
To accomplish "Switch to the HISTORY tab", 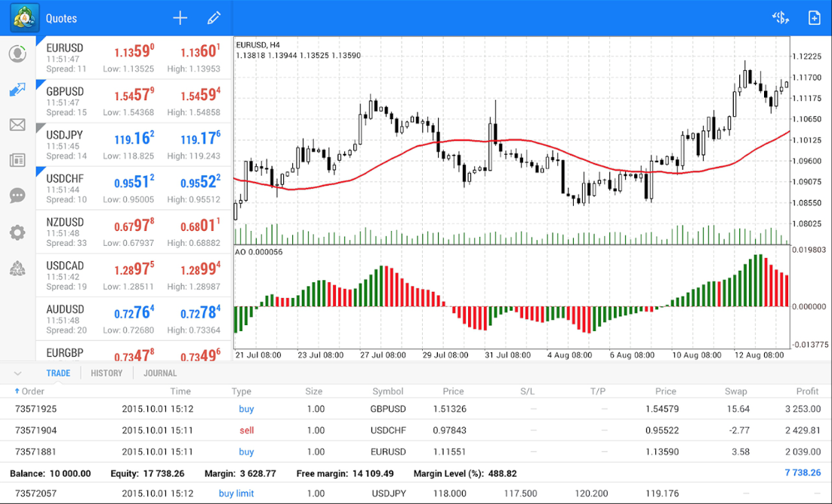I will (x=106, y=373).
